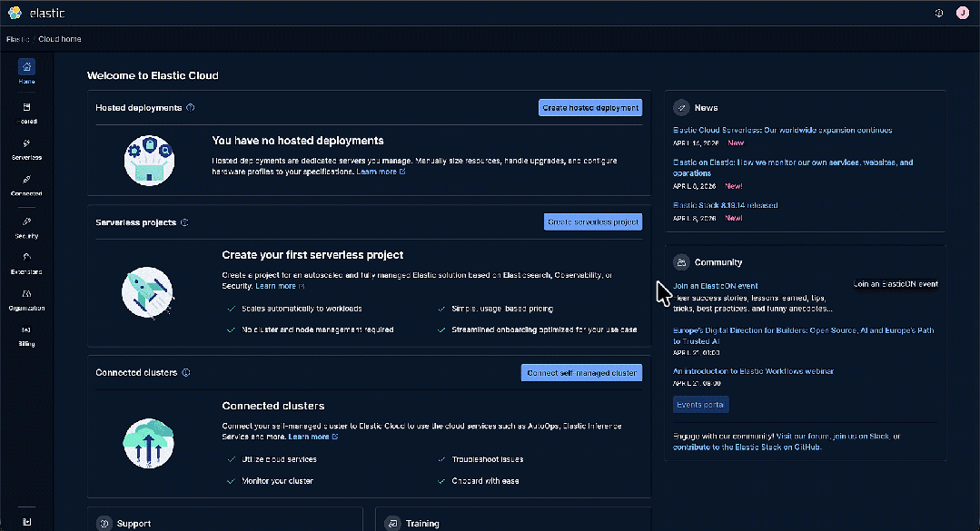Open Learn more link for hosted deployments
This screenshot has height=531, width=980.
click(x=381, y=172)
